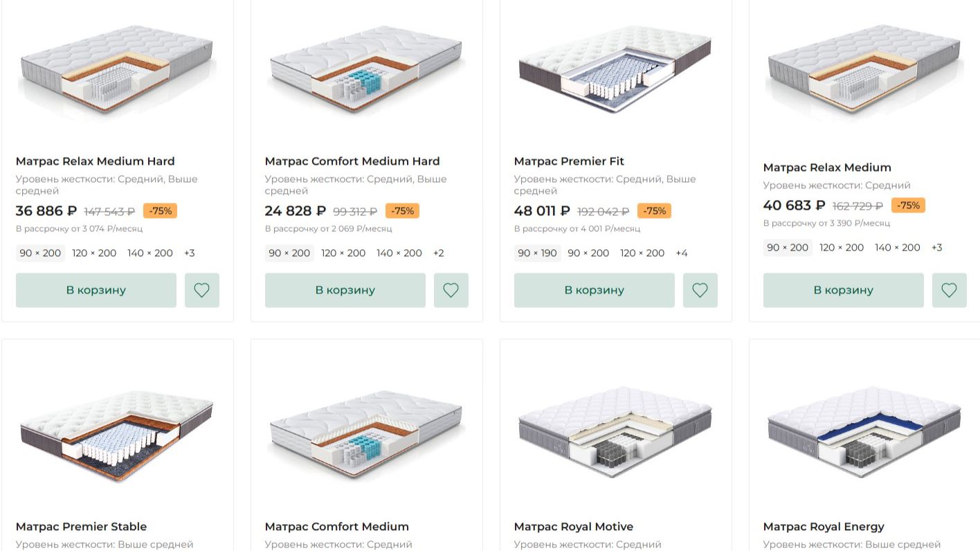Click the Comfort Medium mattress image

(366, 433)
